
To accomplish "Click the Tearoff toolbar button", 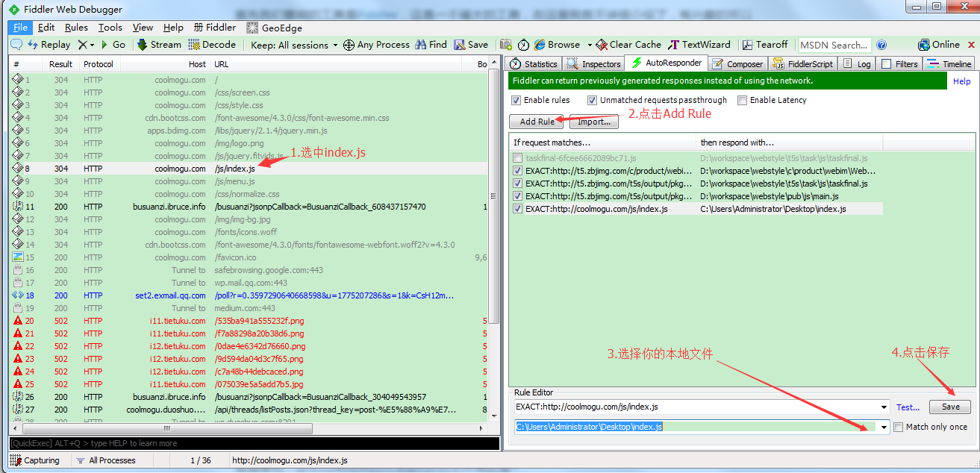I will click(764, 45).
